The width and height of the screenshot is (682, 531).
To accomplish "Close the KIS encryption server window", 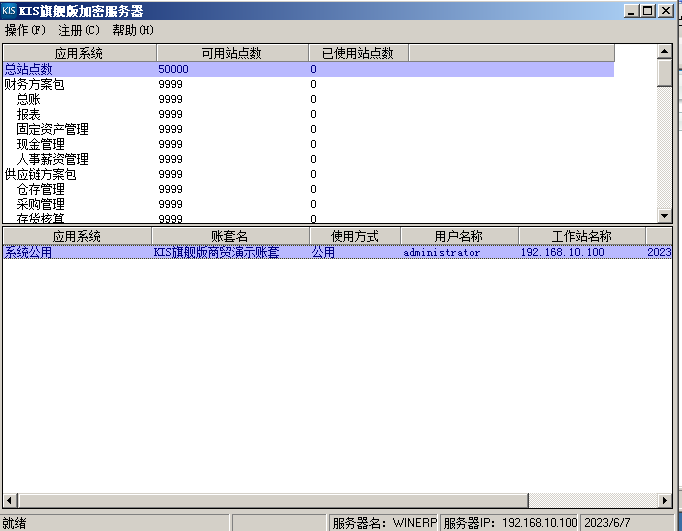I will tap(666, 10).
